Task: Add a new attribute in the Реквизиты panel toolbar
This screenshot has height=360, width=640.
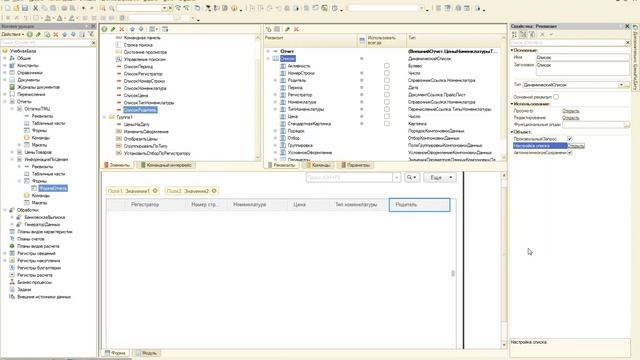Action: (x=269, y=29)
